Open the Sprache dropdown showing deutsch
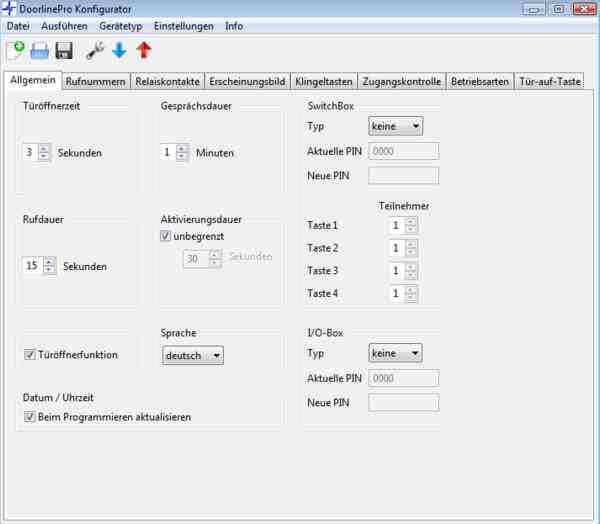This screenshot has height=524, width=600. (193, 355)
